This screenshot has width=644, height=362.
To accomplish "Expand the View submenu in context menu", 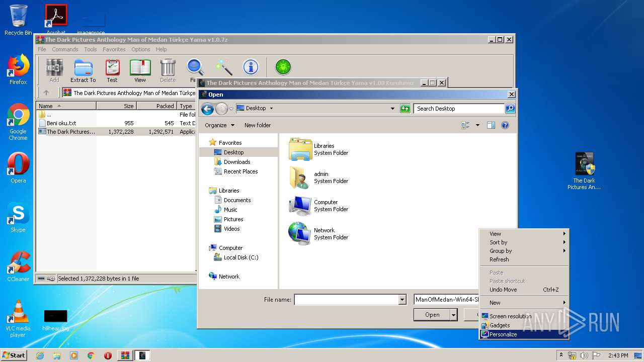I will 524,233.
